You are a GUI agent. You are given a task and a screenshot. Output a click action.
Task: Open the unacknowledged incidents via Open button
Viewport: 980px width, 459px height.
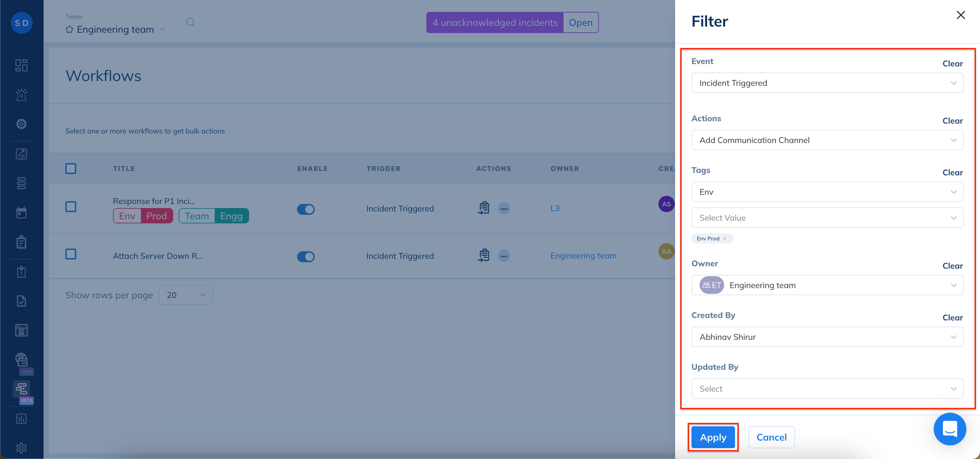point(581,23)
